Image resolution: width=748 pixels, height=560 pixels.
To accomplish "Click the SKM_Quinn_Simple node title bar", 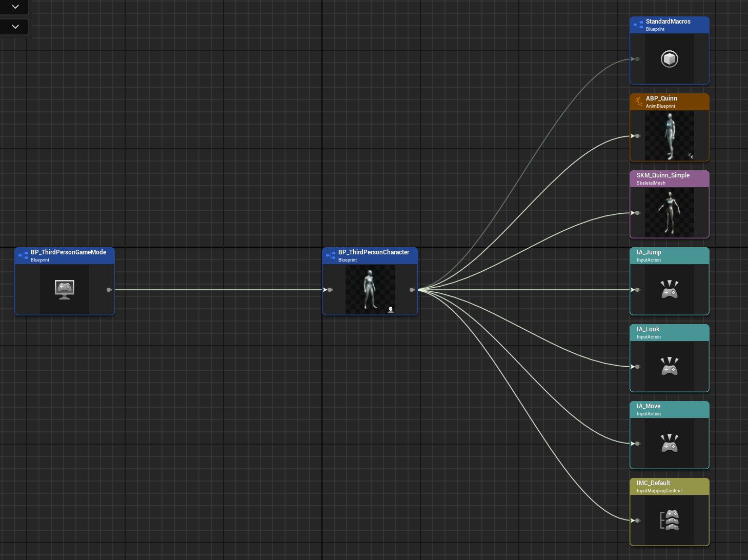I will (669, 178).
